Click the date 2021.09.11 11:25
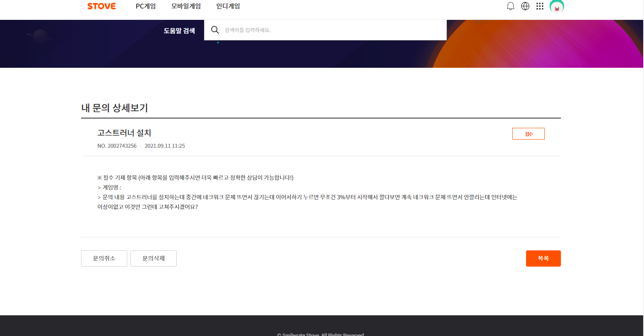This screenshot has width=644, height=336. click(165, 146)
